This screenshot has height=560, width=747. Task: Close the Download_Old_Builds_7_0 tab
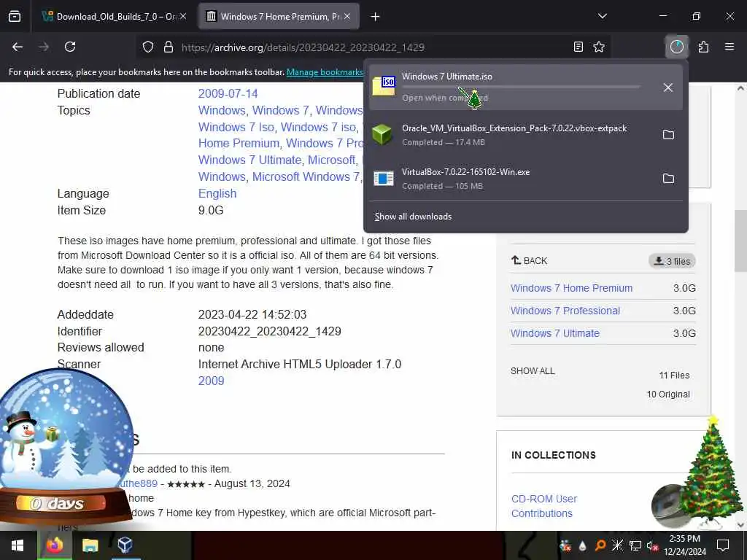(183, 17)
